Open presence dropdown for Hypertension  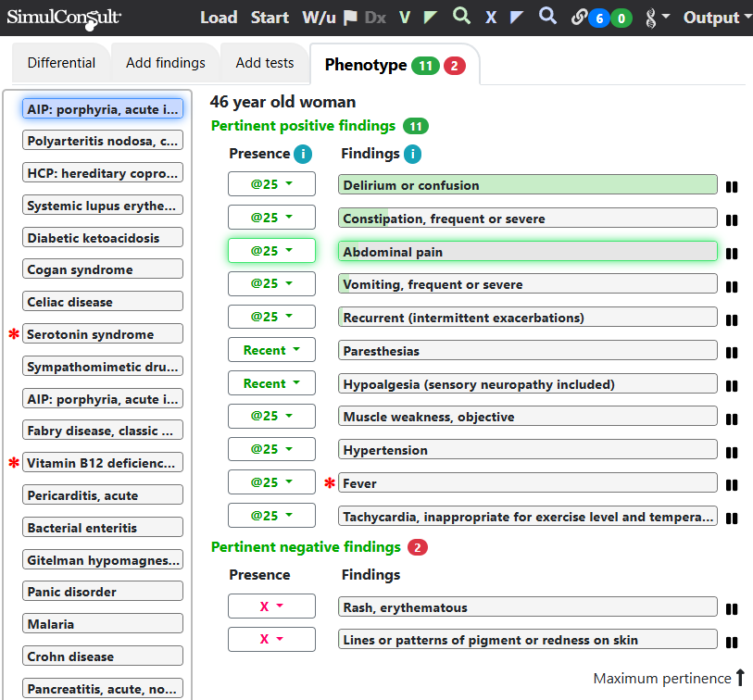(271, 449)
